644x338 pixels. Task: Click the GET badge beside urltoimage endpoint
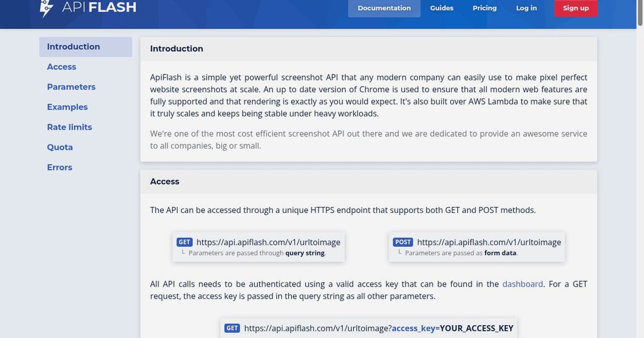185,242
